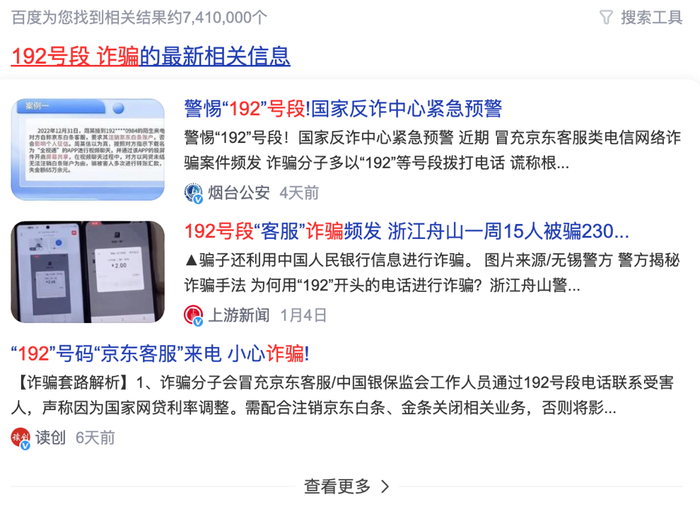Click the 读创 source logo icon
Viewport: 700px width, 514px height.
[21, 438]
